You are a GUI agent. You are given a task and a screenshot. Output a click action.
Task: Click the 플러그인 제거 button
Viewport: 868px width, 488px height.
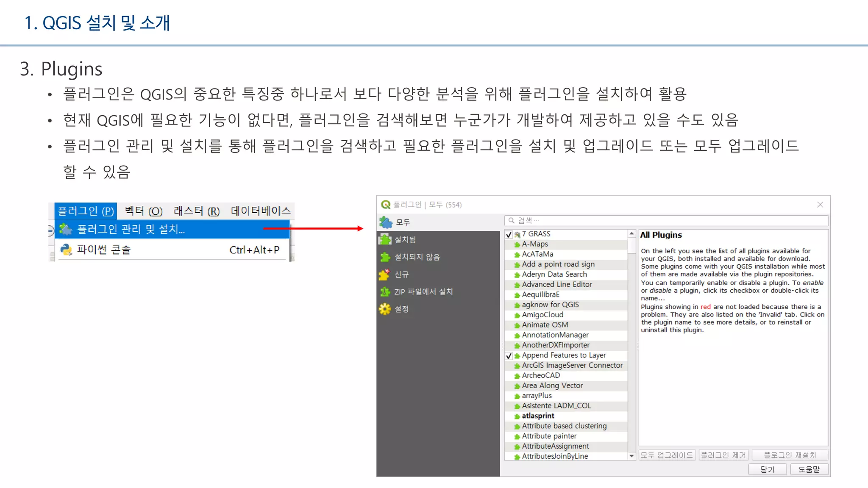tap(723, 455)
